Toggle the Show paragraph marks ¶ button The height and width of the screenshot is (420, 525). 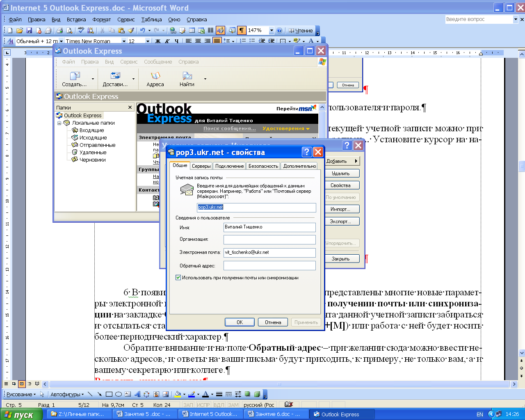[241, 30]
